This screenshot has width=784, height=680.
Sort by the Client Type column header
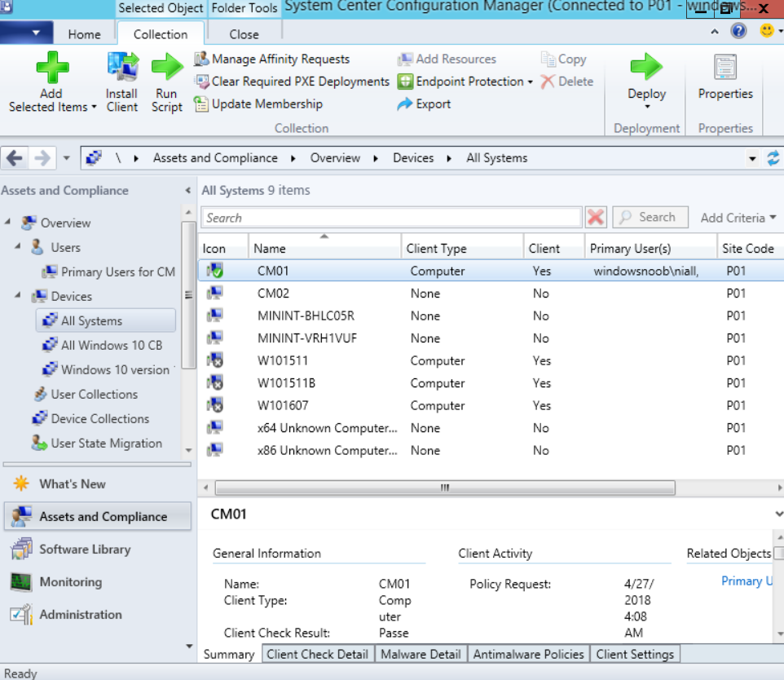[x=462, y=248]
